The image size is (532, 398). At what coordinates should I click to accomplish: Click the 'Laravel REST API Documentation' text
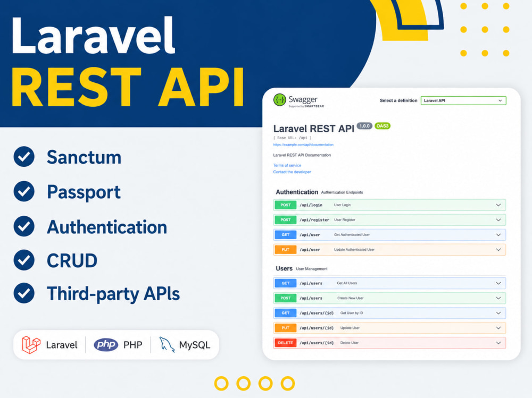click(302, 155)
